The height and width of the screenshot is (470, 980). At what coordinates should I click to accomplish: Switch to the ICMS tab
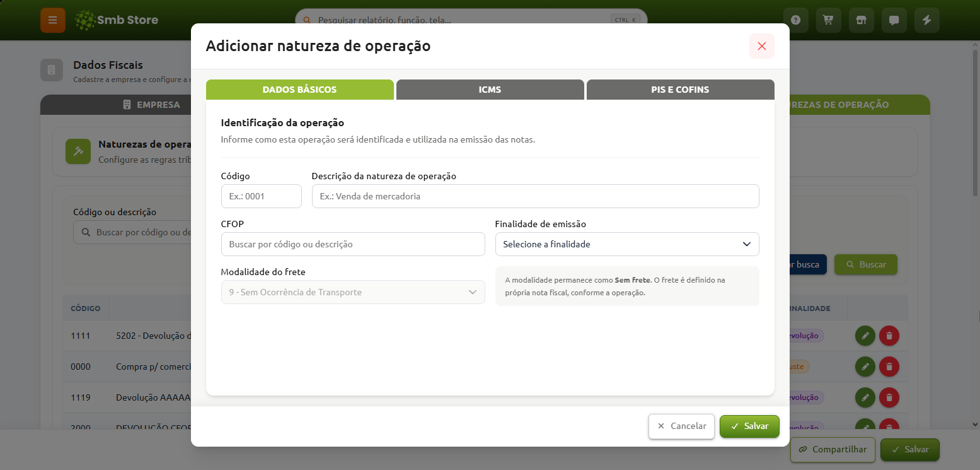tap(490, 90)
